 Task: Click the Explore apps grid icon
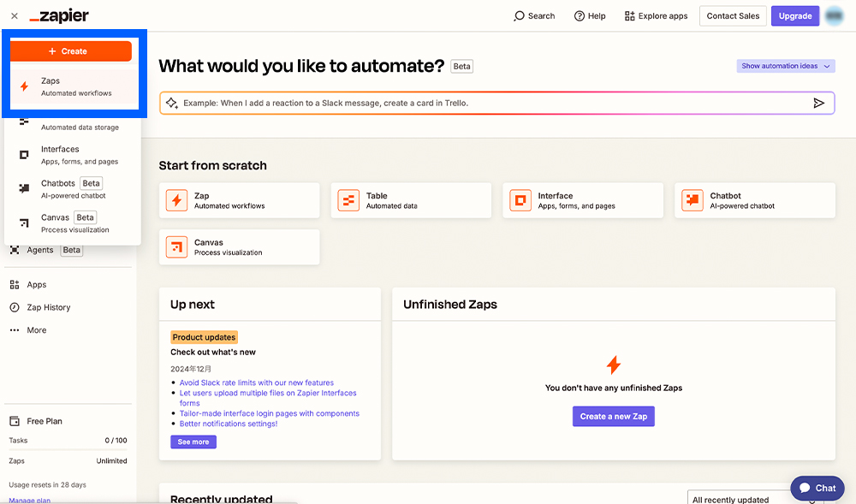tap(629, 15)
